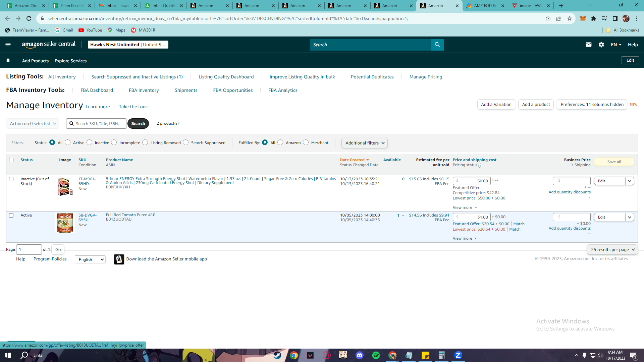This screenshot has height=362, width=644.
Task: Open Edit dropdown arrow for Tomato Puree
Action: (x=630, y=217)
